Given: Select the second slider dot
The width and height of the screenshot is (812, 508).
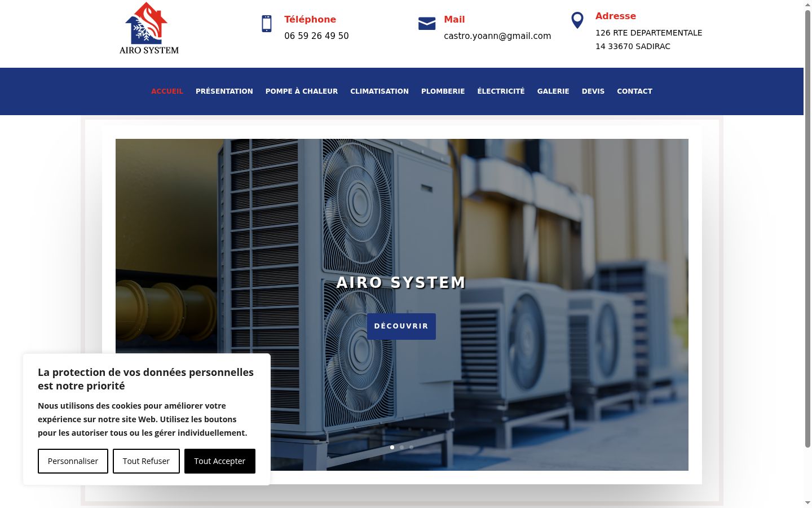Looking at the screenshot, I should click(x=401, y=447).
